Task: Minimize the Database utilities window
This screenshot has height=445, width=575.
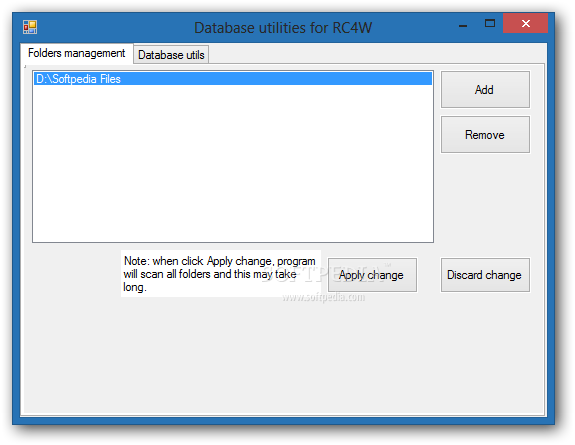Action: pos(463,24)
